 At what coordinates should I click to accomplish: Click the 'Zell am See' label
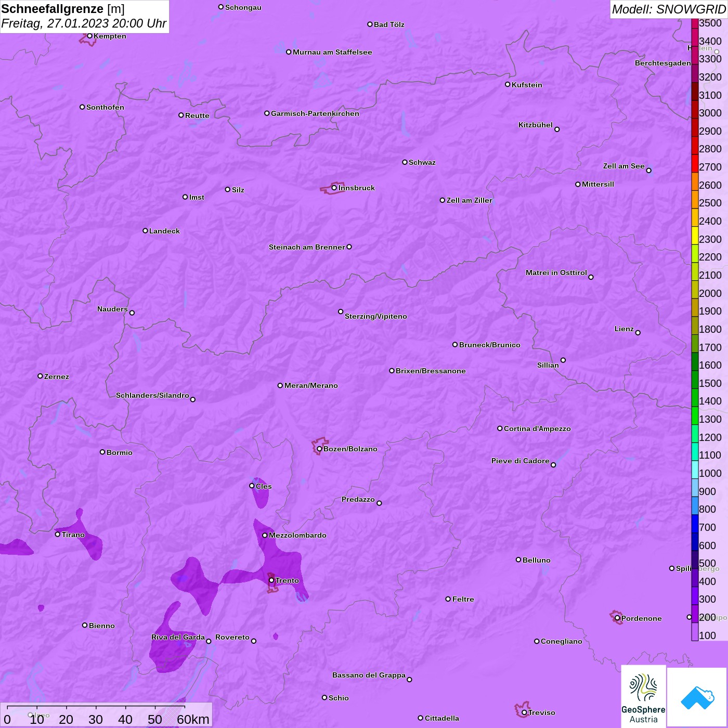click(624, 166)
